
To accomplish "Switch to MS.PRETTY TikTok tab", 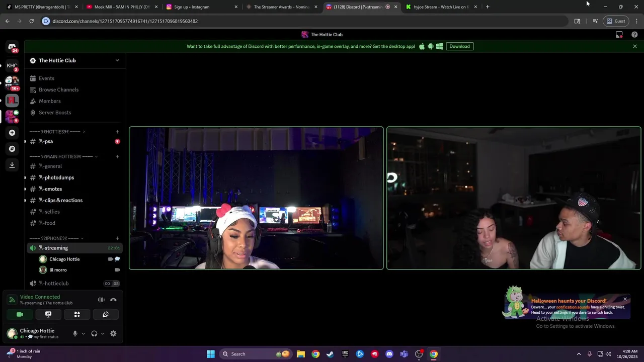I will (42, 7).
